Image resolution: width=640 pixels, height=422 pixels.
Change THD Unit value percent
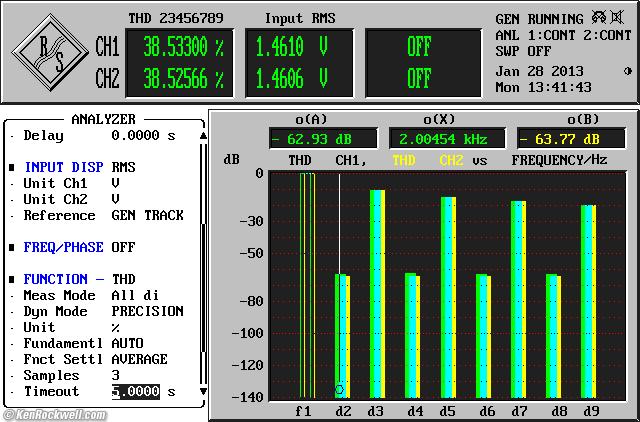pos(116,328)
